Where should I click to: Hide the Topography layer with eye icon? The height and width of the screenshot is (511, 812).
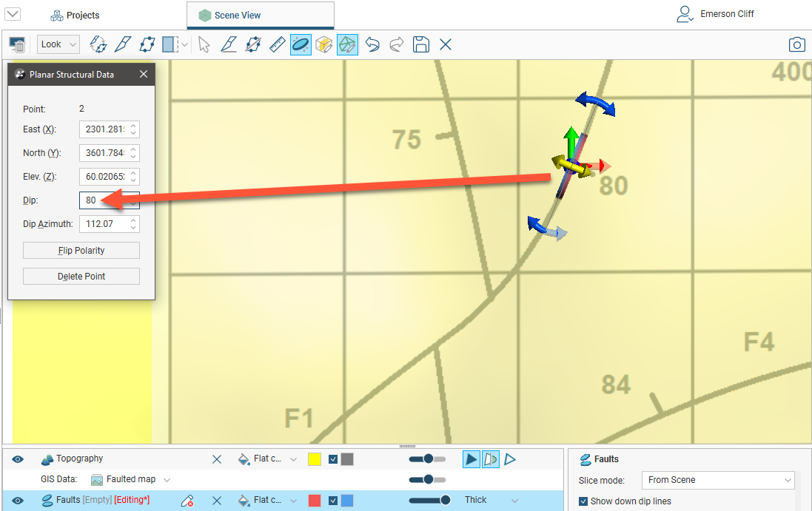point(18,459)
